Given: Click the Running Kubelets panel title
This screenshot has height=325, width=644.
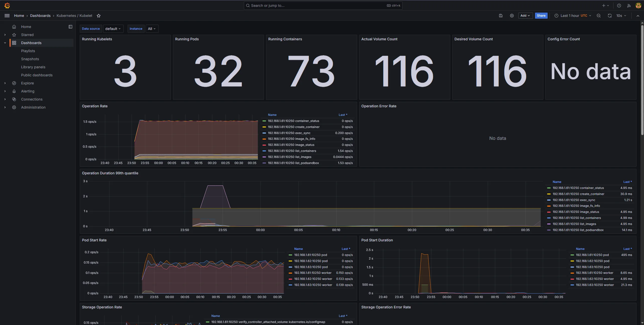Looking at the screenshot, I should point(97,39).
